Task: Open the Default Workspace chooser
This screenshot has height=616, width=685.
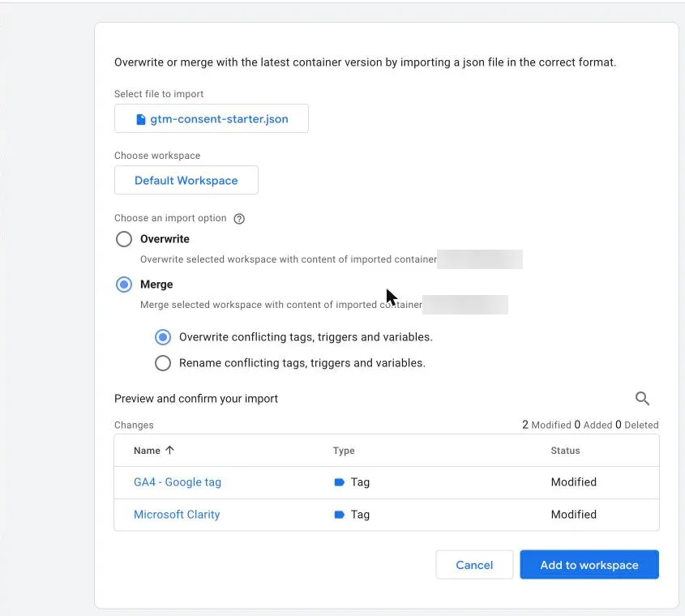Action: 186,180
